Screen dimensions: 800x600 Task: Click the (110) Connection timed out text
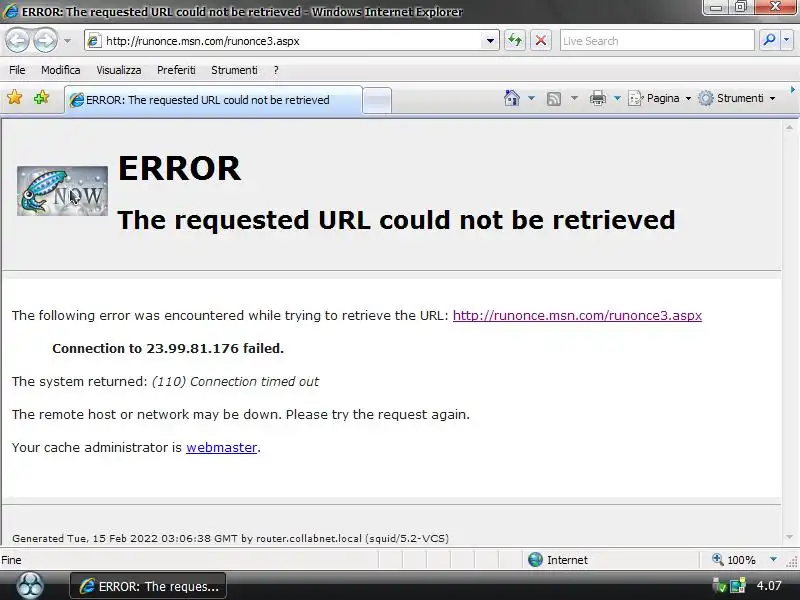coord(235,382)
